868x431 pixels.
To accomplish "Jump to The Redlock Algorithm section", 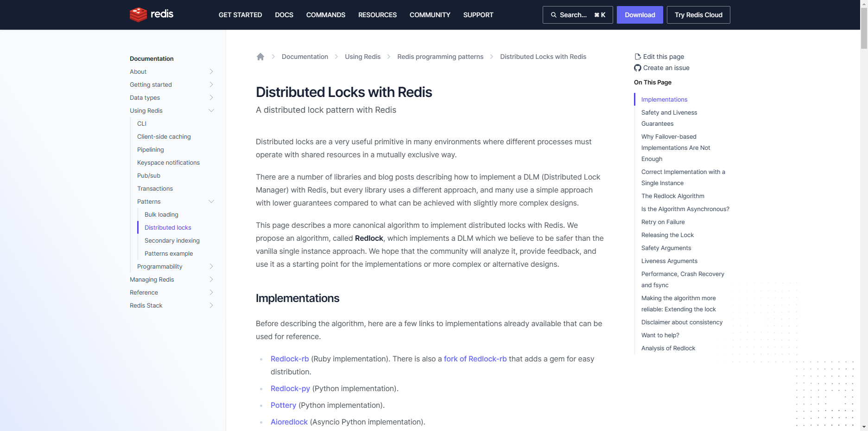I will tap(672, 196).
